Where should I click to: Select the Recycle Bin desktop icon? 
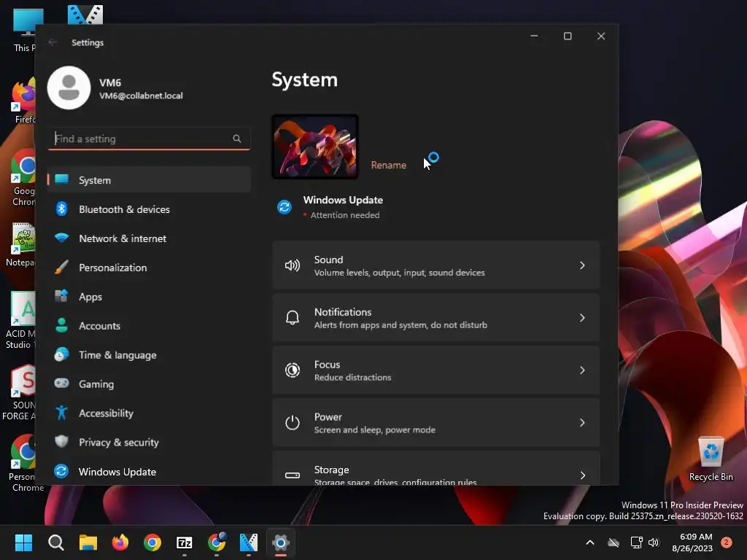[711, 459]
